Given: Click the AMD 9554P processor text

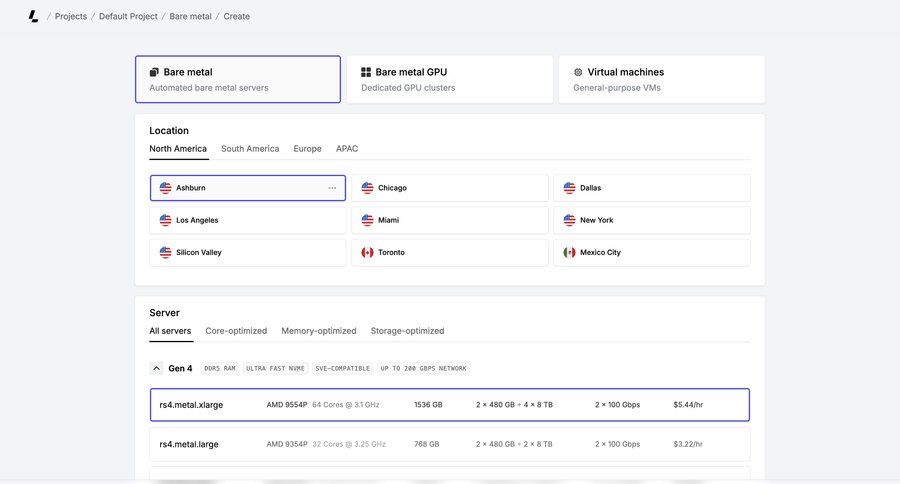Looking at the screenshot, I should pyautogui.click(x=286, y=405).
